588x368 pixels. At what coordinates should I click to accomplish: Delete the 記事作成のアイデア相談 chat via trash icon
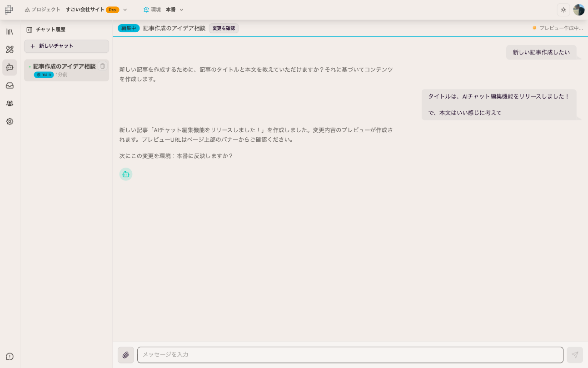102,66
